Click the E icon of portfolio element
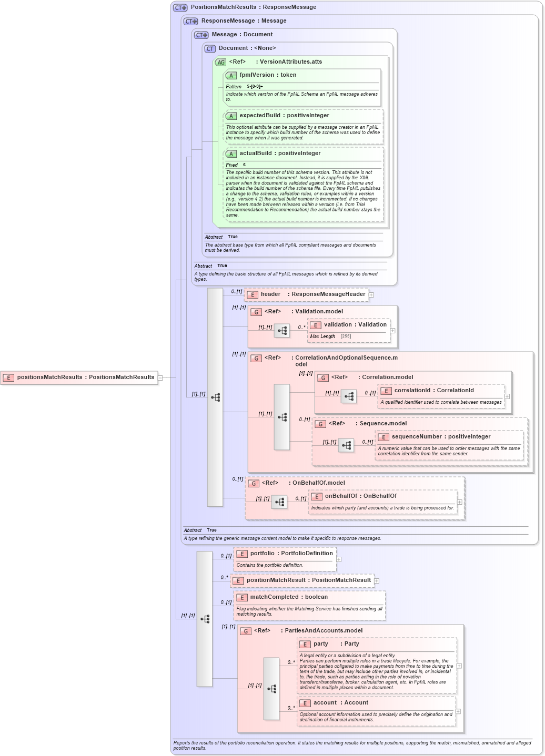Viewport: 545px width, 756px height. pyautogui.click(x=242, y=554)
